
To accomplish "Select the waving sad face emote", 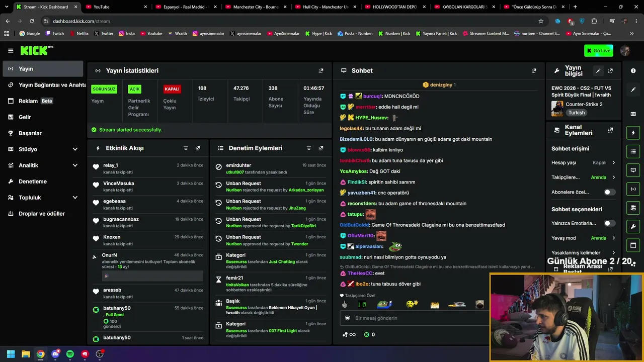I will (412, 304).
